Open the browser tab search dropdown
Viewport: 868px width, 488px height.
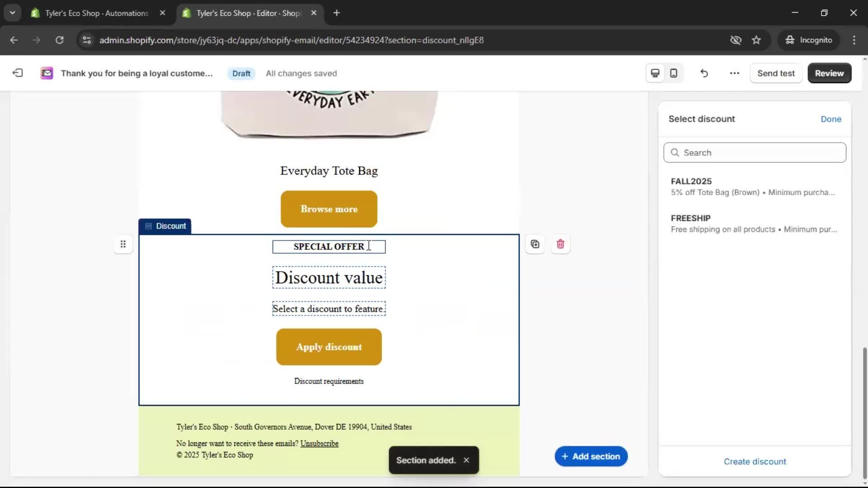[12, 13]
